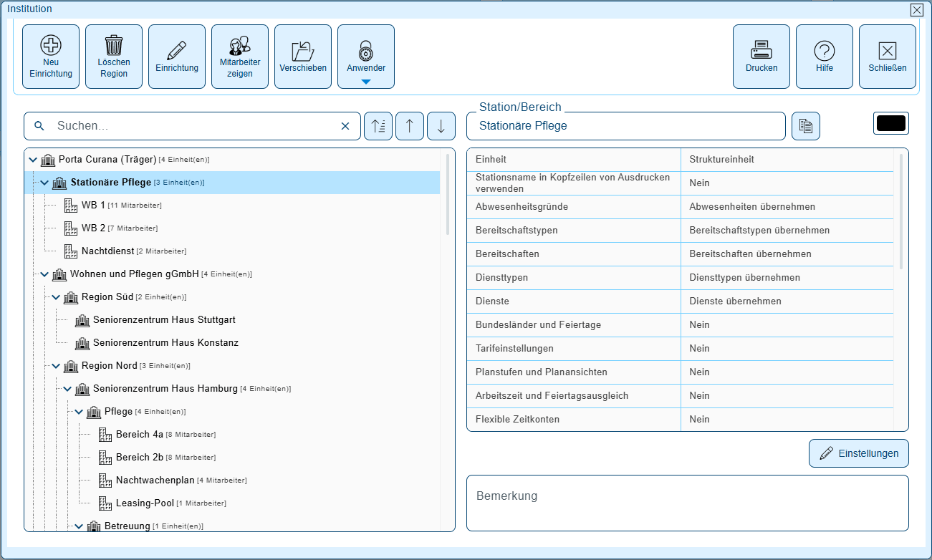Click the copy icon beside Station/Bereich field

coord(806,126)
